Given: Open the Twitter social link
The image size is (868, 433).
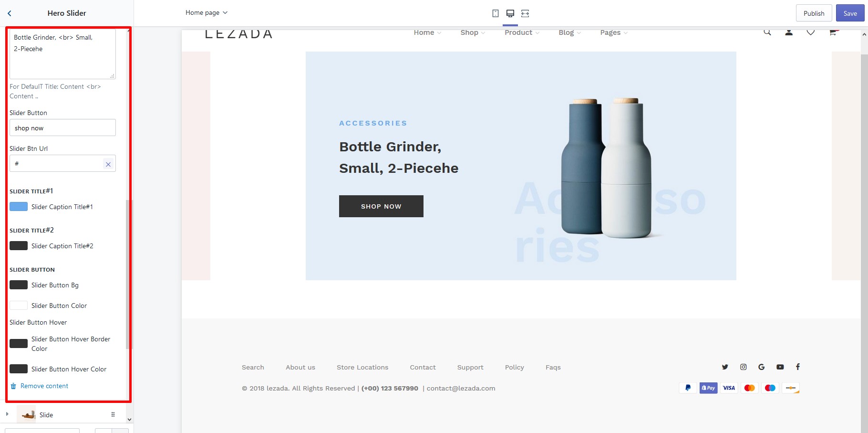Looking at the screenshot, I should click(725, 367).
